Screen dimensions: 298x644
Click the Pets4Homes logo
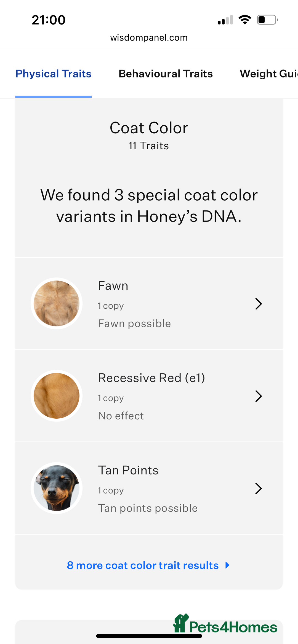pos(225,624)
